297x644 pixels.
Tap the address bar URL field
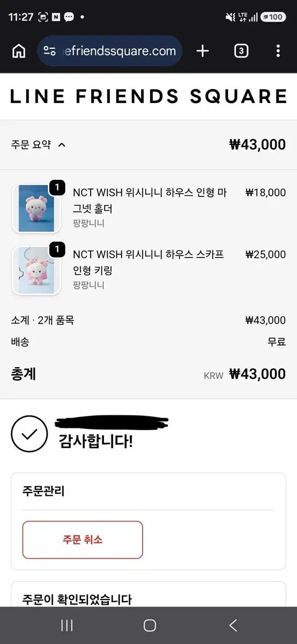[x=110, y=51]
